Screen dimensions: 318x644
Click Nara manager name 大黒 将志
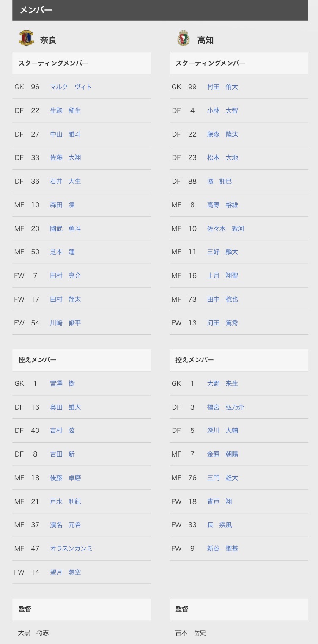tap(33, 633)
